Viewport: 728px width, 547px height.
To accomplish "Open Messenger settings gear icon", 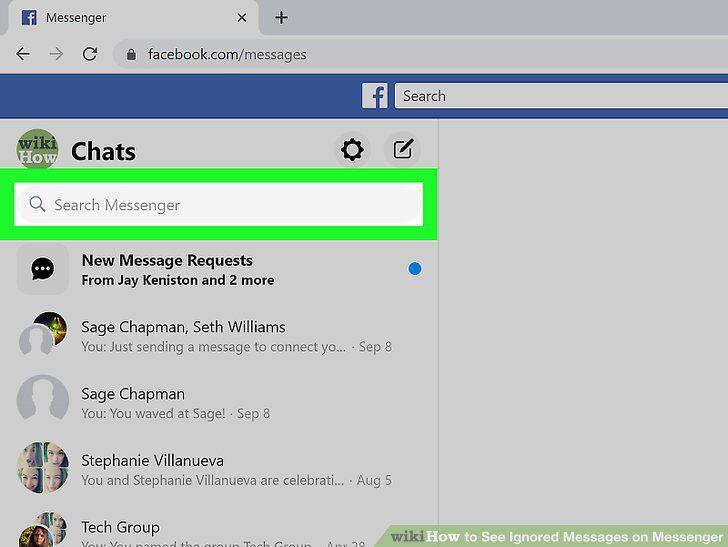I will 352,150.
